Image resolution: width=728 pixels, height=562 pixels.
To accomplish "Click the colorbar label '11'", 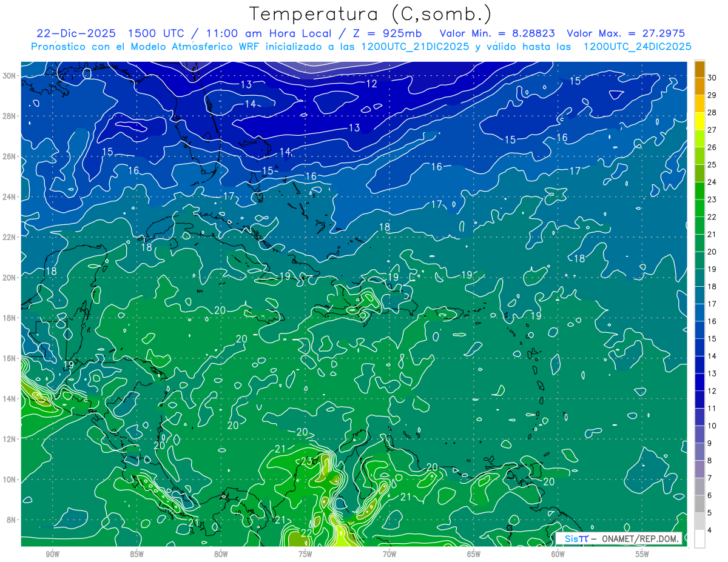I will [712, 408].
